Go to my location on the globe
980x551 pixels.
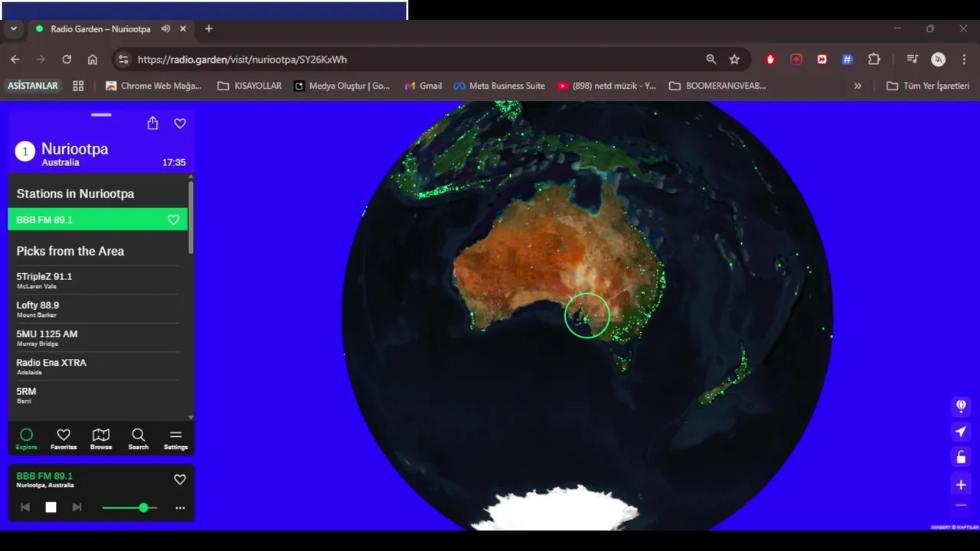click(x=961, y=432)
